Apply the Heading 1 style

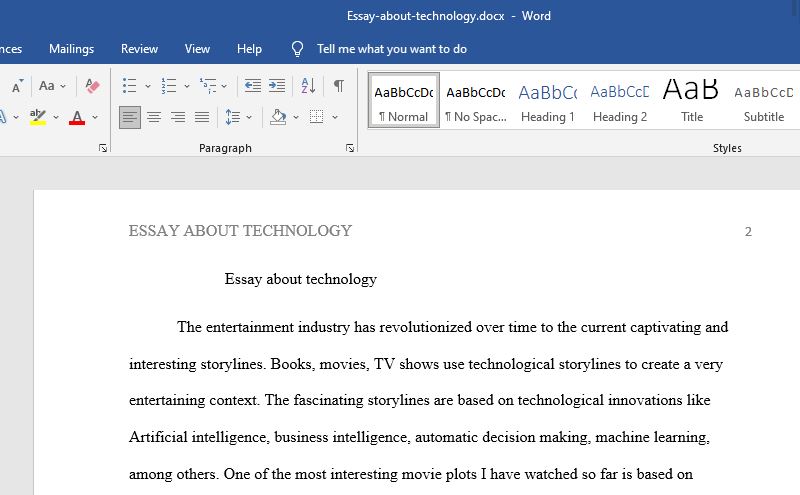[x=547, y=100]
